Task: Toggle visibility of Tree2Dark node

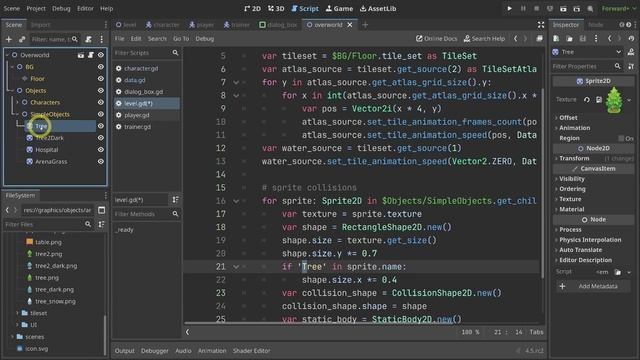Action: [101, 138]
